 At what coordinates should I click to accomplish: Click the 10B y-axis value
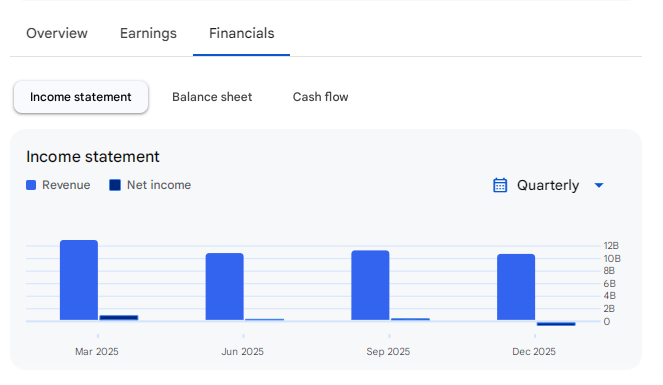pos(612,258)
